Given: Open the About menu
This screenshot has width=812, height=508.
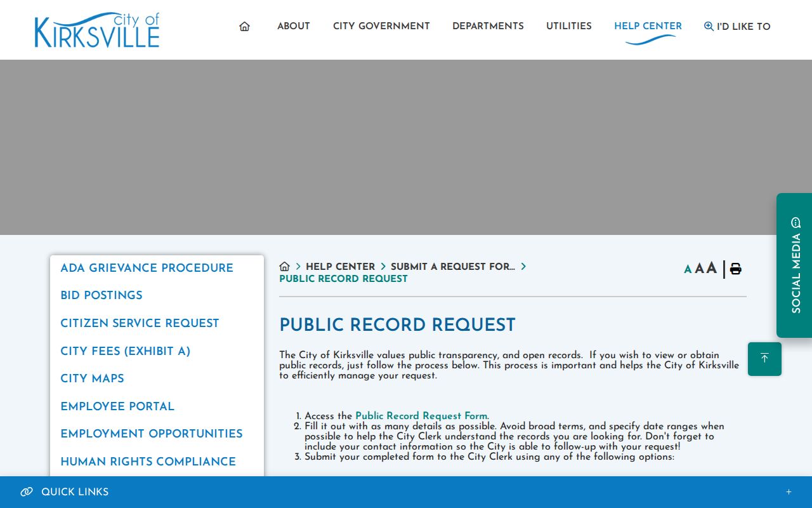Looking at the screenshot, I should tap(294, 26).
